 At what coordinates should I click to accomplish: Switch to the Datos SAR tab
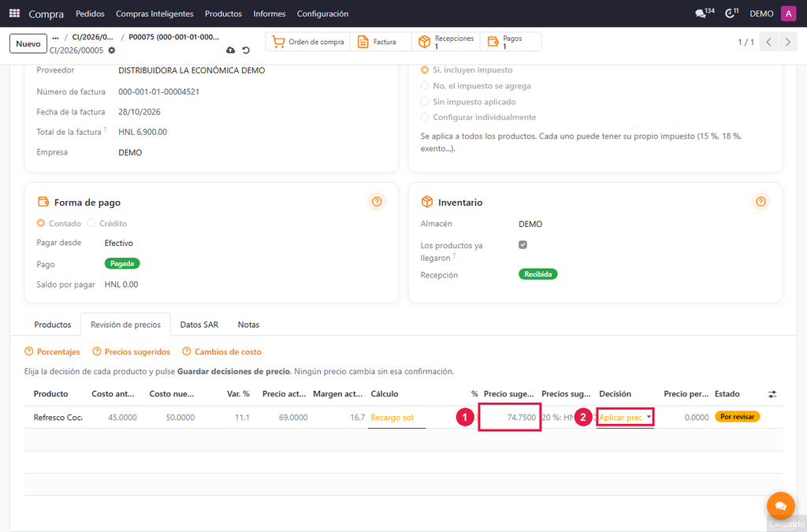[199, 325]
